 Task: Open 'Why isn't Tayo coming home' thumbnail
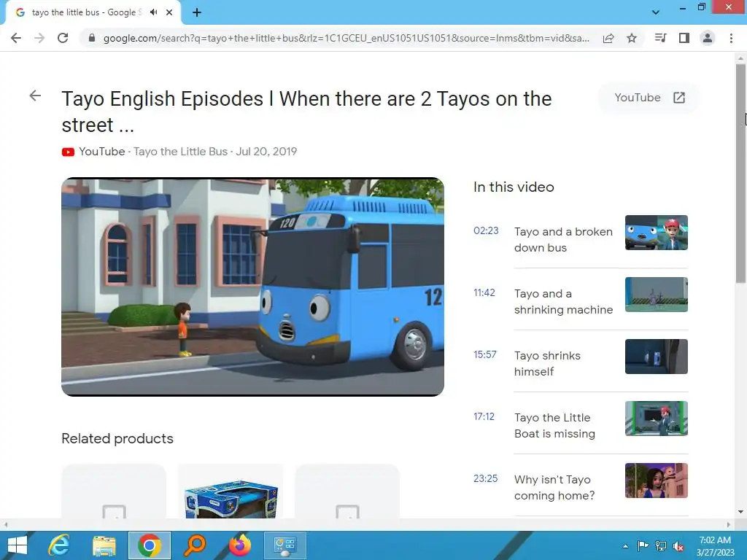click(656, 480)
